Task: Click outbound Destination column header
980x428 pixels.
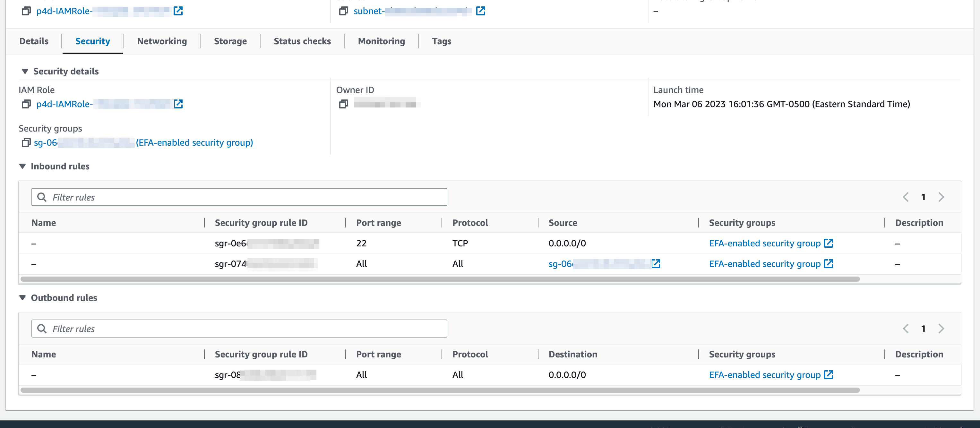Action: click(572, 354)
